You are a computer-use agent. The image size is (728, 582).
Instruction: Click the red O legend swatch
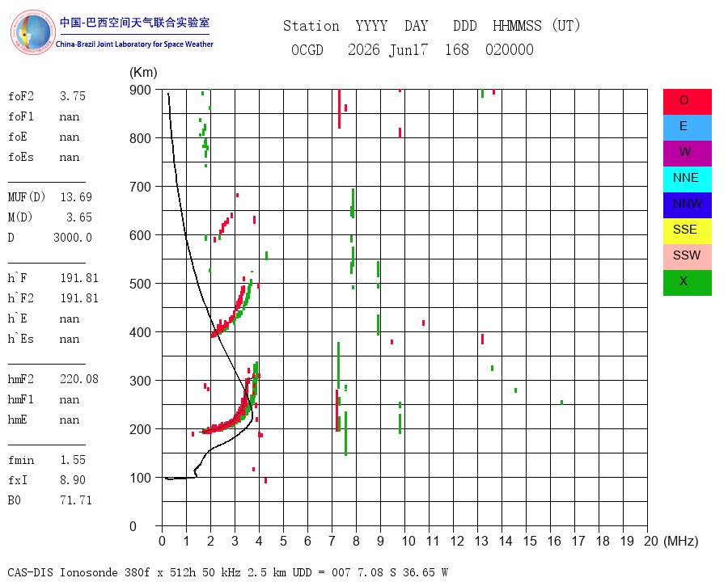[687, 102]
